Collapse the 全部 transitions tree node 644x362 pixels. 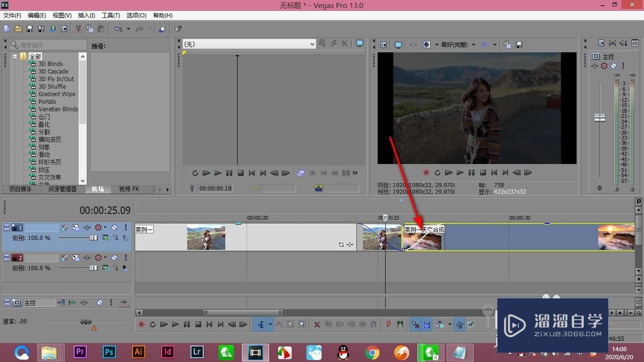pos(15,56)
